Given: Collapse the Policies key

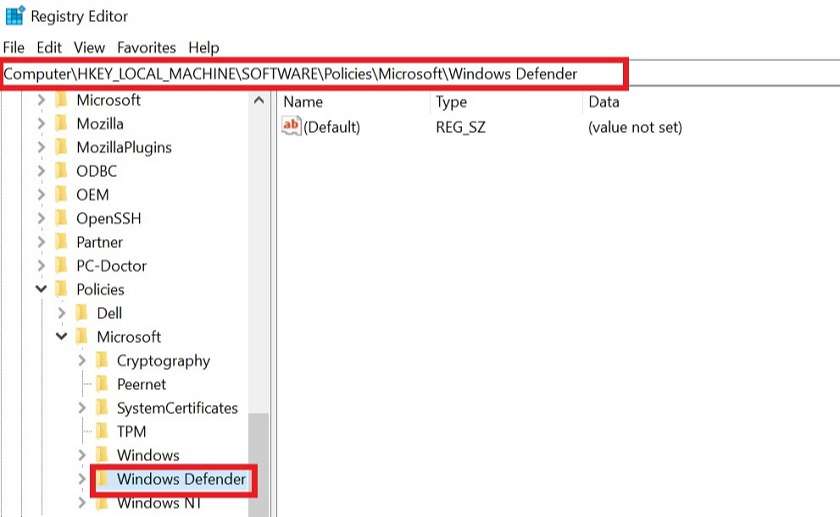Looking at the screenshot, I should point(41,289).
